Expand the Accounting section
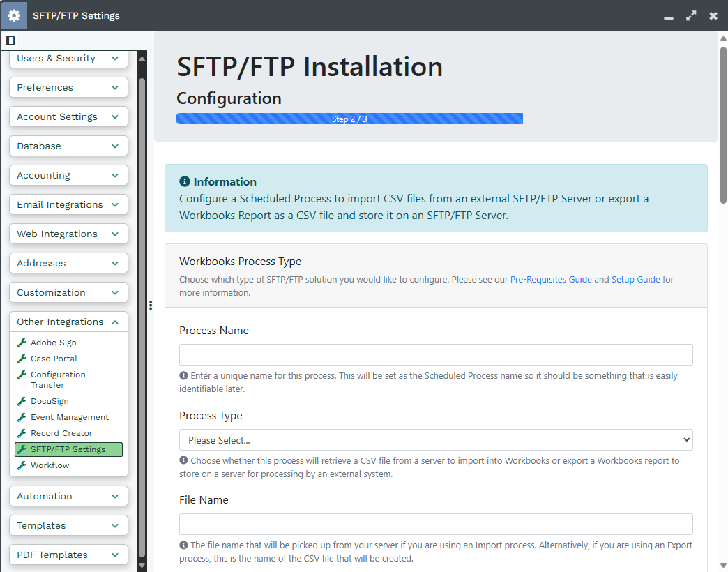Viewport: 728px width, 572px height. point(68,175)
